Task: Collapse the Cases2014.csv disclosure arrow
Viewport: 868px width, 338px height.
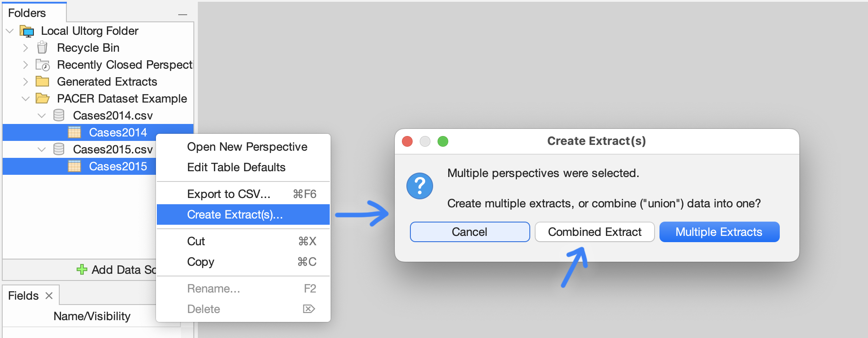Action: tap(41, 115)
